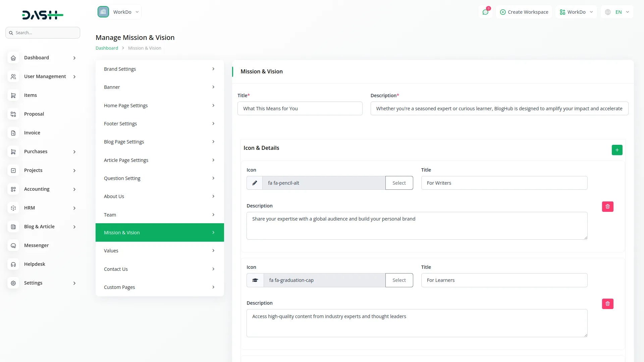The height and width of the screenshot is (362, 644).
Task: Click the Messenger sidebar icon
Action: point(13,245)
